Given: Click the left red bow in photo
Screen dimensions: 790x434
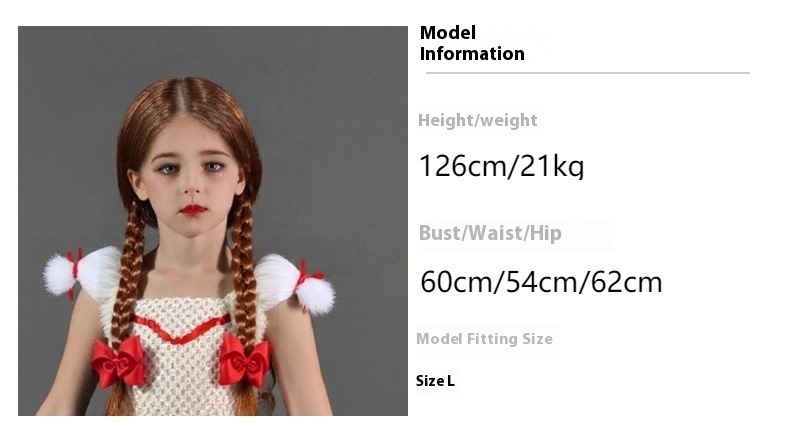Looking at the screenshot, I should coord(118,362).
